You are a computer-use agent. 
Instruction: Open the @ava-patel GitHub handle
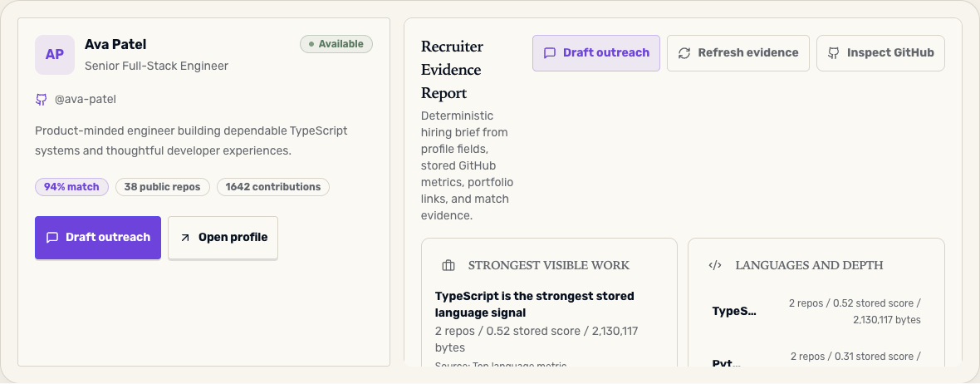85,100
